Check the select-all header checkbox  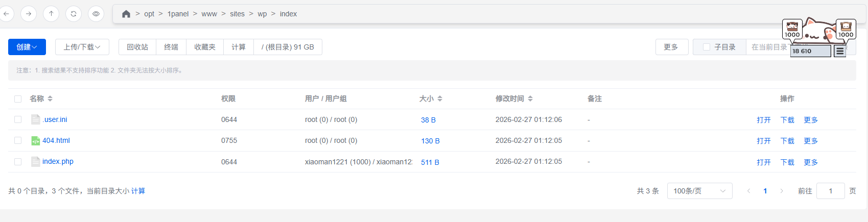tap(18, 99)
